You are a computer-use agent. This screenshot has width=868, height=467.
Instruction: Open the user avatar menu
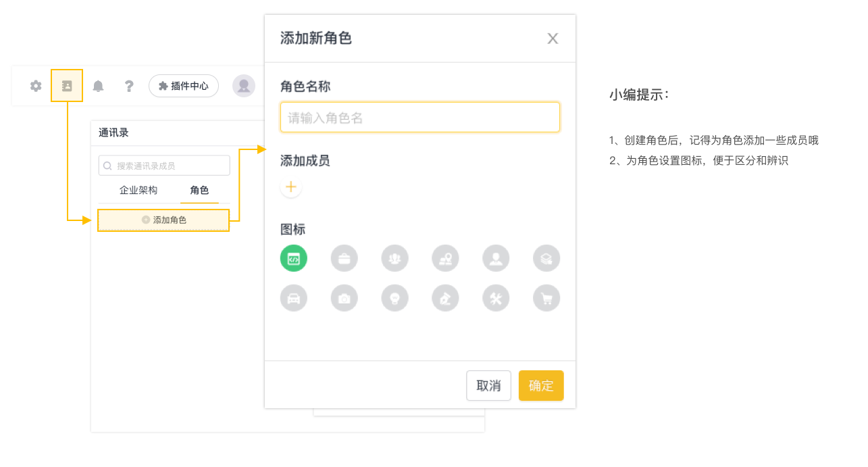[243, 86]
